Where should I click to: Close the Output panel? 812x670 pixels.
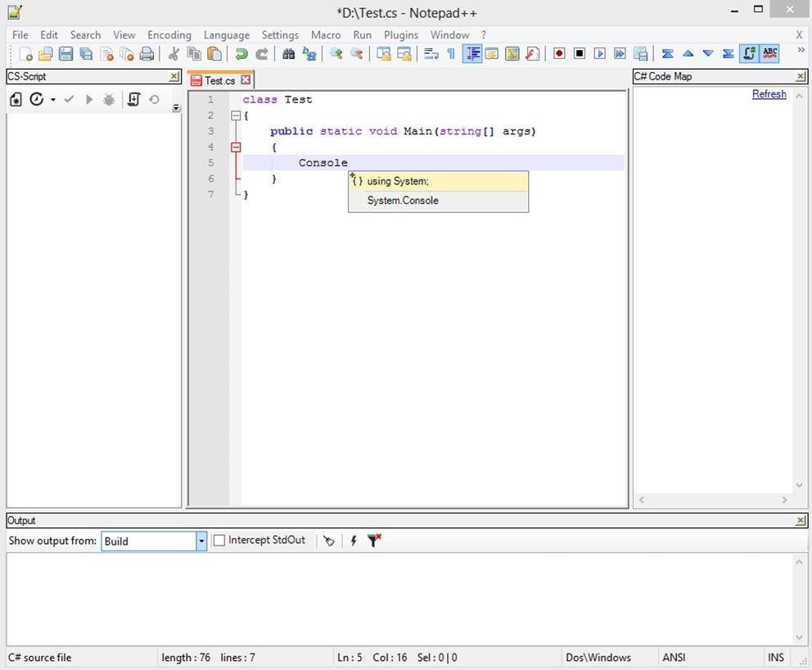[801, 520]
